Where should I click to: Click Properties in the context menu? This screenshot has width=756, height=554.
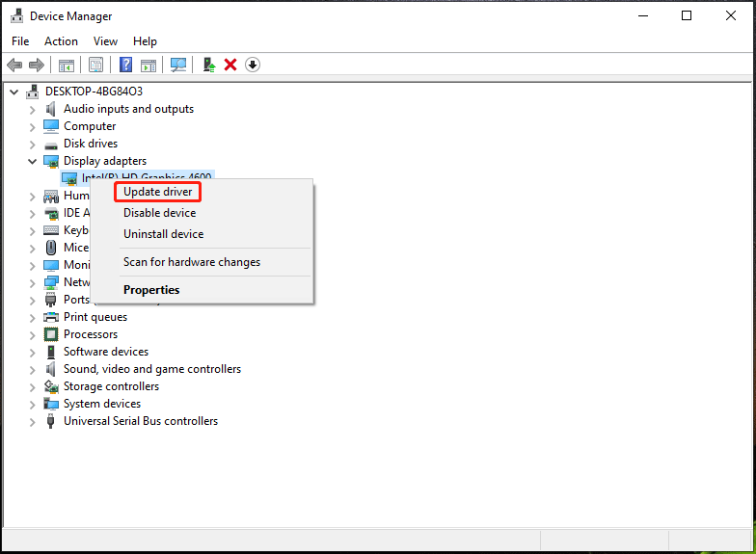151,290
